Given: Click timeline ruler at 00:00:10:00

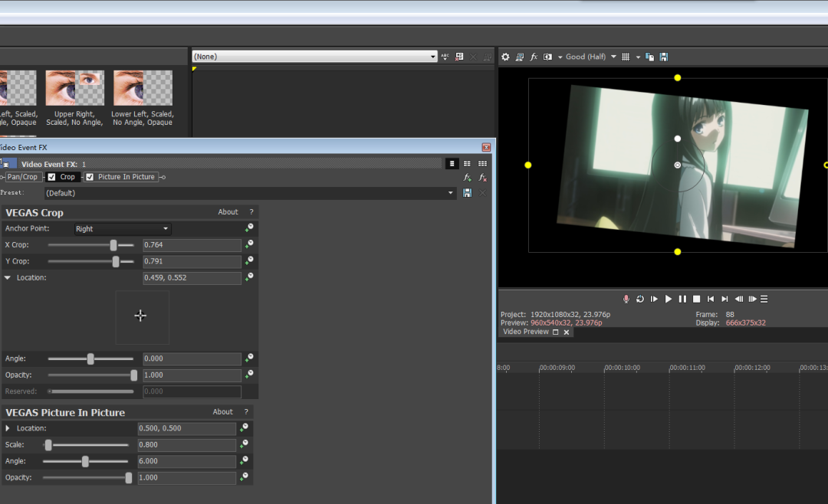Looking at the screenshot, I should pos(622,368).
